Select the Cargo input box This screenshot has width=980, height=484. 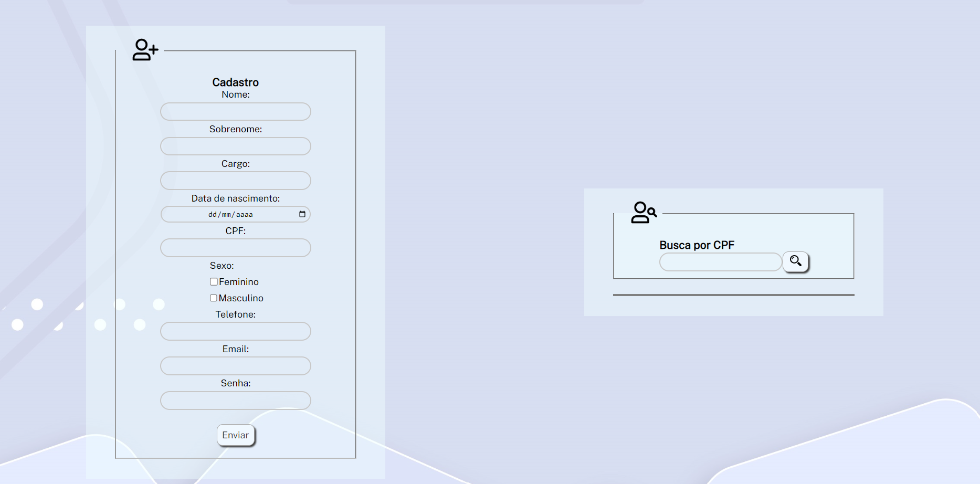pos(235,181)
